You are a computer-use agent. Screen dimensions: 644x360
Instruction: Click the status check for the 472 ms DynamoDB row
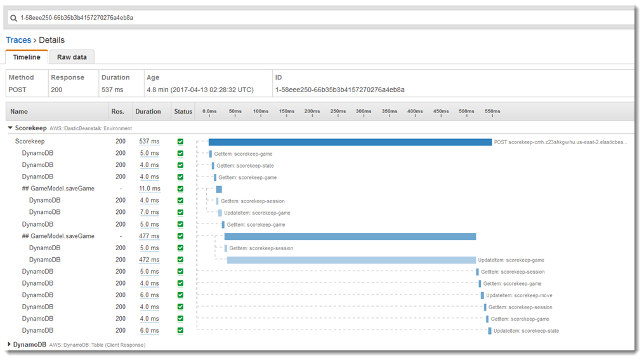pyautogui.click(x=180, y=260)
